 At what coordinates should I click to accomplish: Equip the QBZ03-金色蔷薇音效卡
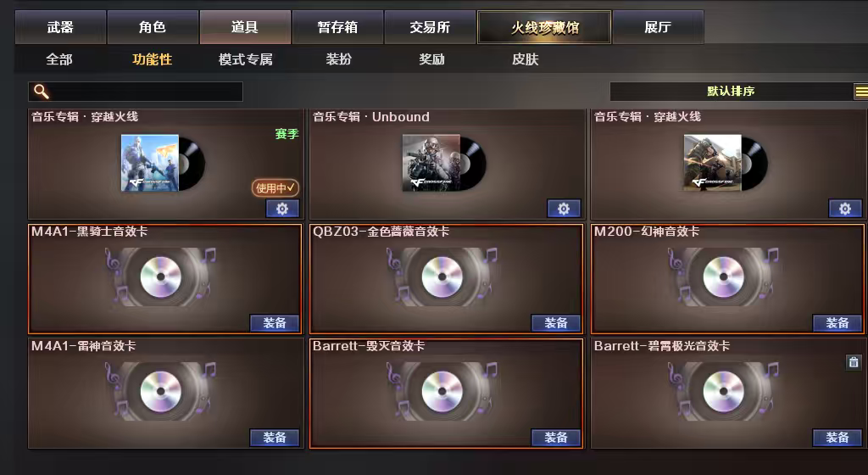click(556, 323)
